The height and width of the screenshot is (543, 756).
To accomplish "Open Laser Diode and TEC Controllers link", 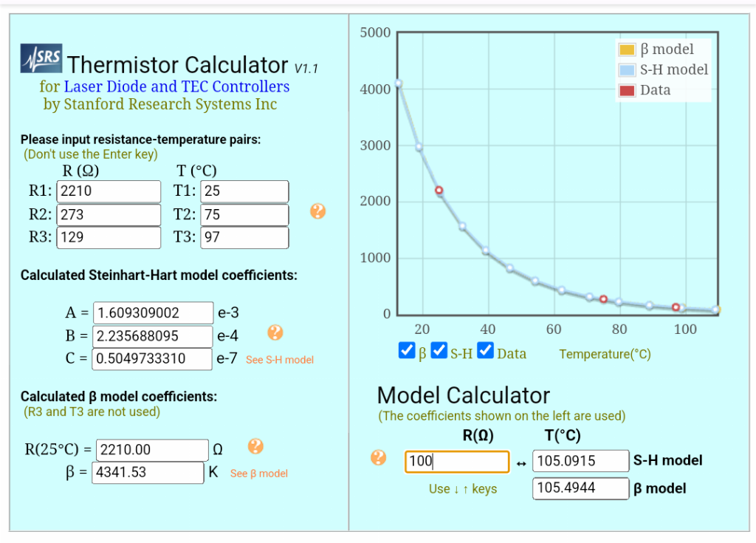I will [176, 86].
